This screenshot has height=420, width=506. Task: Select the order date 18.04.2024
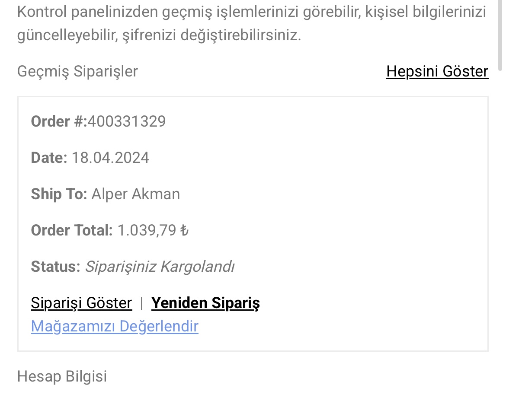(110, 158)
